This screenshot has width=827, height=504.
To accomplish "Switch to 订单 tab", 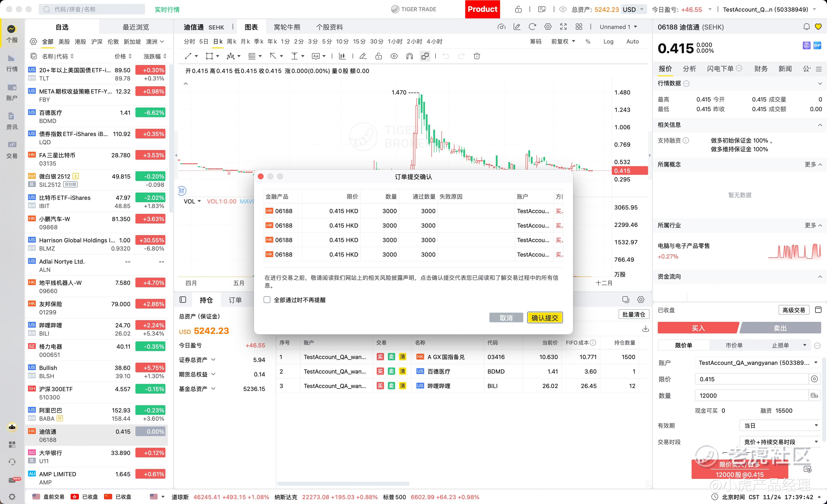I will [x=235, y=300].
